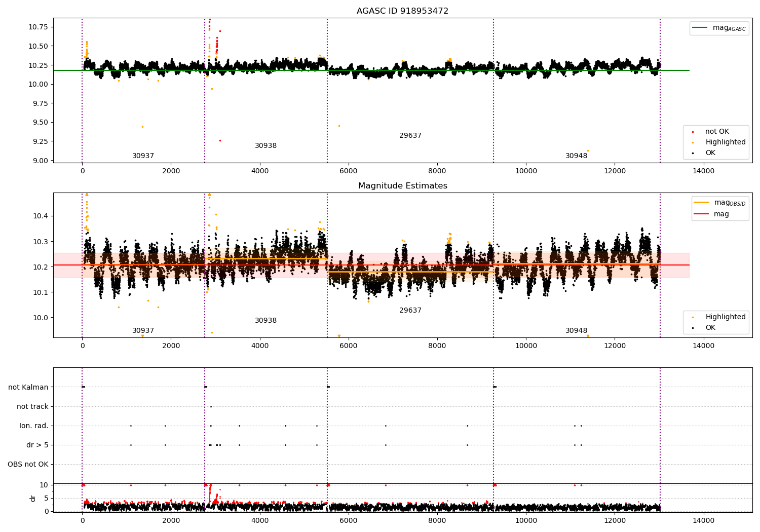Click obsid label 30938 in middle plot
760x532 pixels.
pyautogui.click(x=265, y=321)
